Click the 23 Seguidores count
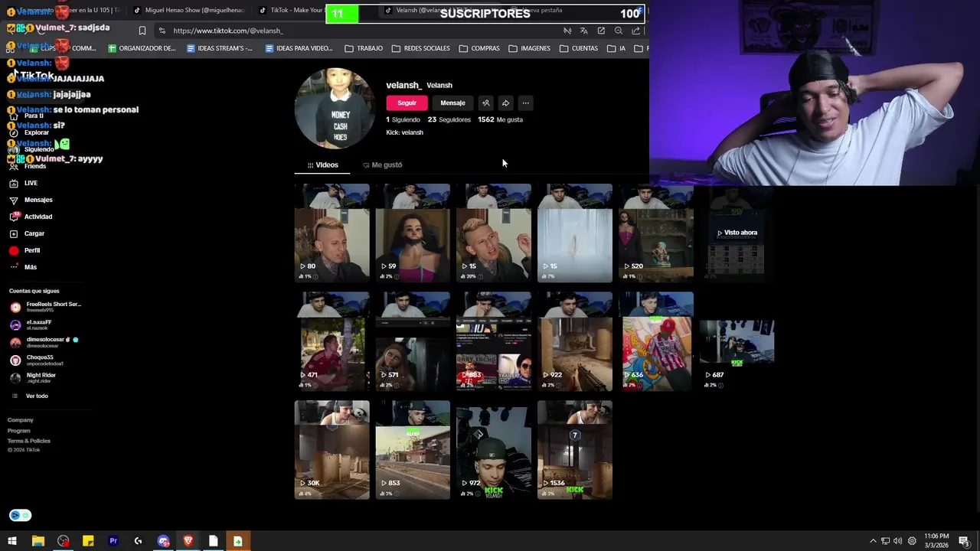The height and width of the screenshot is (551, 980). click(x=449, y=119)
